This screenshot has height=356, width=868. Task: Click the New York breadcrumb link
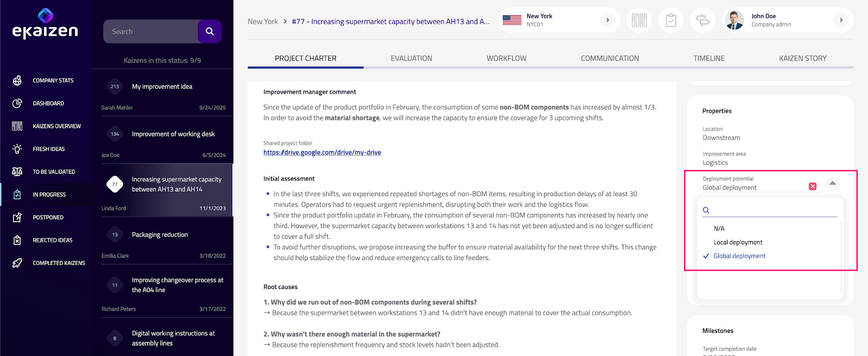[263, 22]
